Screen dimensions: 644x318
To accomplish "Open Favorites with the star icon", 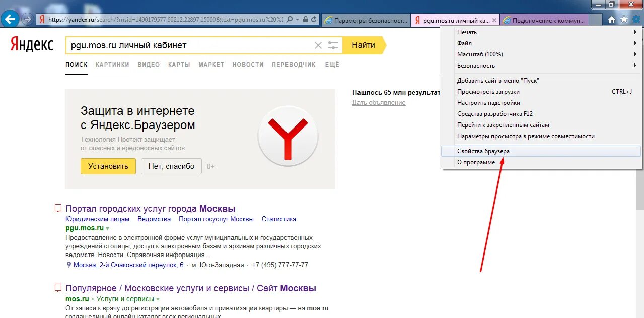I will 624,20.
